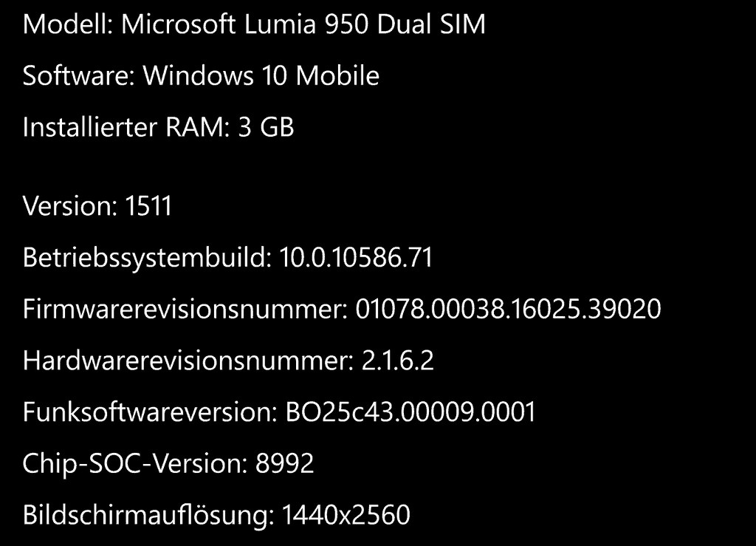The width and height of the screenshot is (756, 546).
Task: Click the Software Windows 10 Mobile line
Action: 201,75
